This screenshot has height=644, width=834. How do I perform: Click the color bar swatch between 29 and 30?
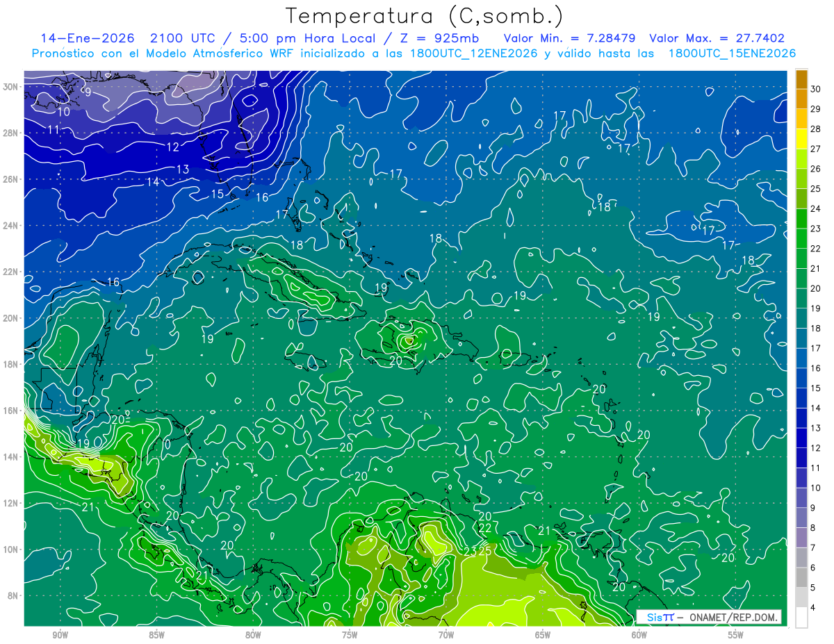point(801,99)
